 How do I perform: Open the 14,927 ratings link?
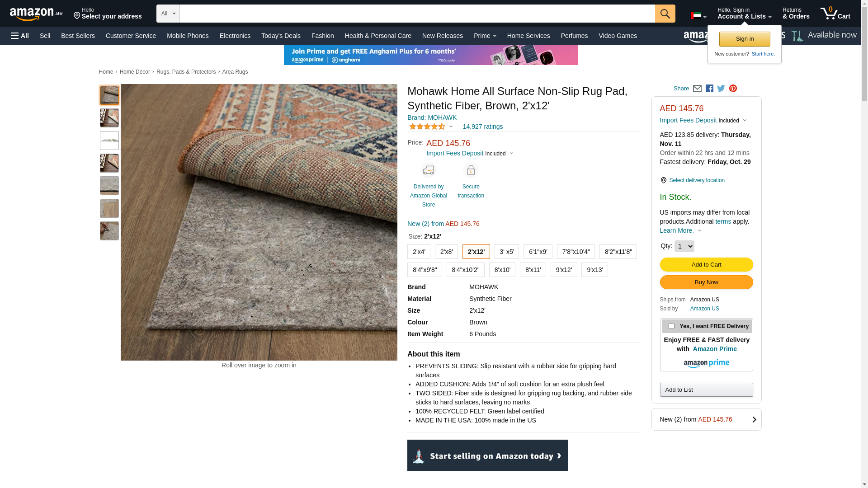(482, 127)
